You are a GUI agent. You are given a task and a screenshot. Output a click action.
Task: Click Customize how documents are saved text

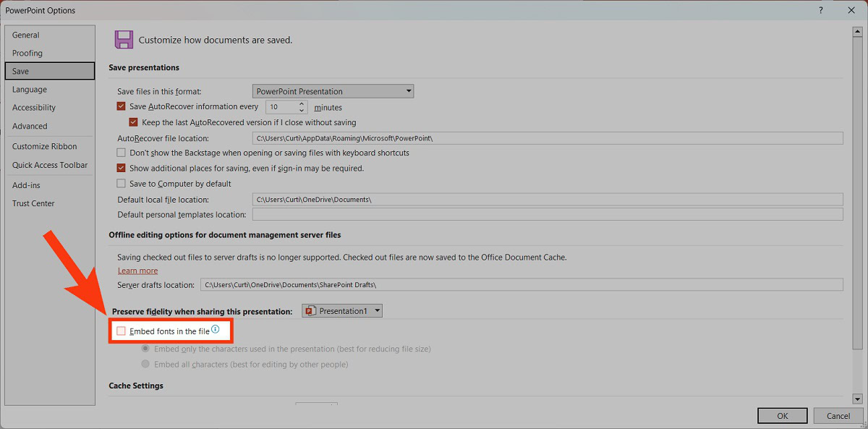click(x=216, y=41)
